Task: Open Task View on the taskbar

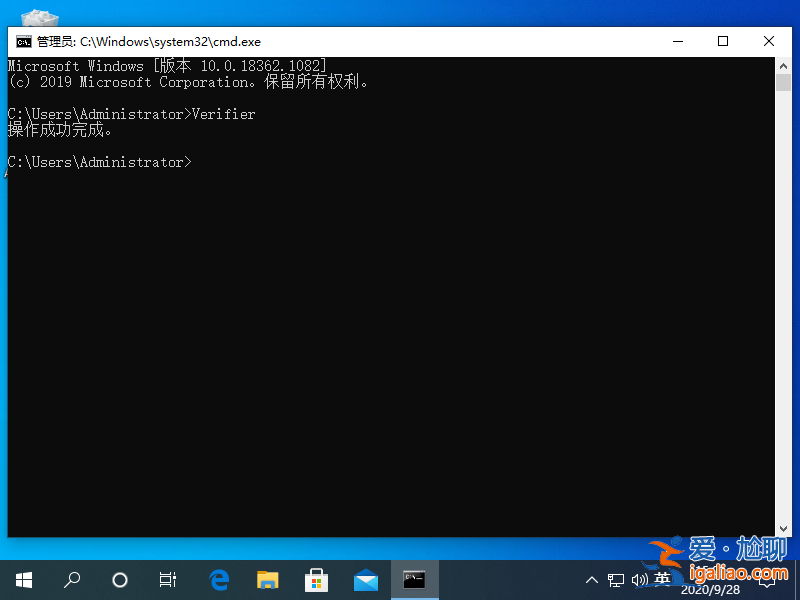Action: (x=167, y=579)
